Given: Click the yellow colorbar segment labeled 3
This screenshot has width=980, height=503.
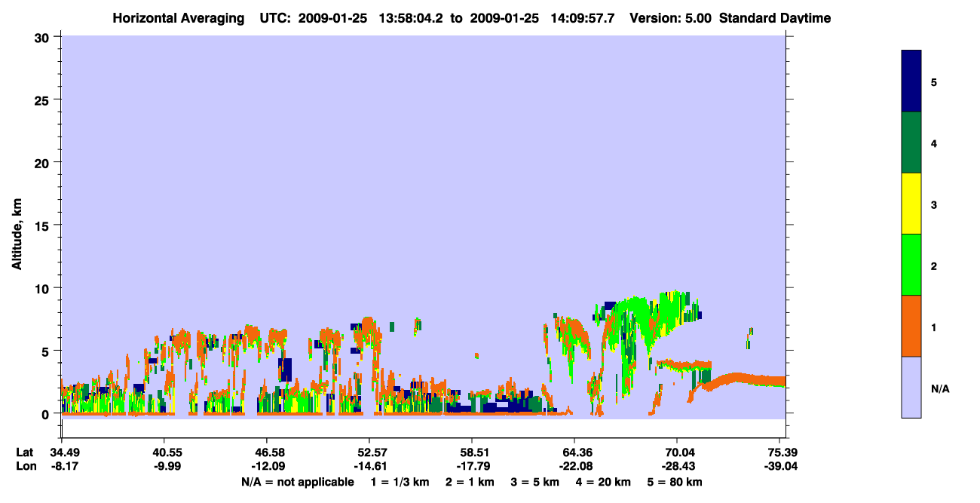Looking at the screenshot, I should tap(911, 204).
